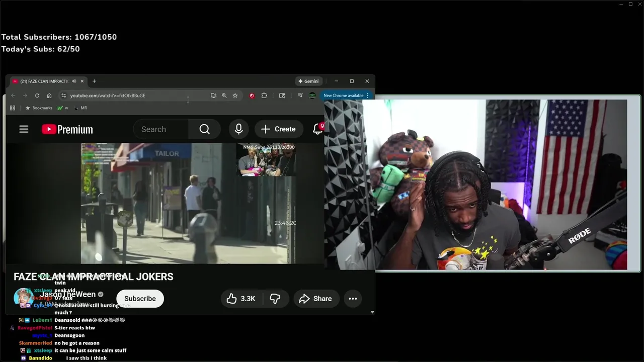This screenshot has width=644, height=362.
Task: Click the chat username LeDem1
Action: point(42,320)
